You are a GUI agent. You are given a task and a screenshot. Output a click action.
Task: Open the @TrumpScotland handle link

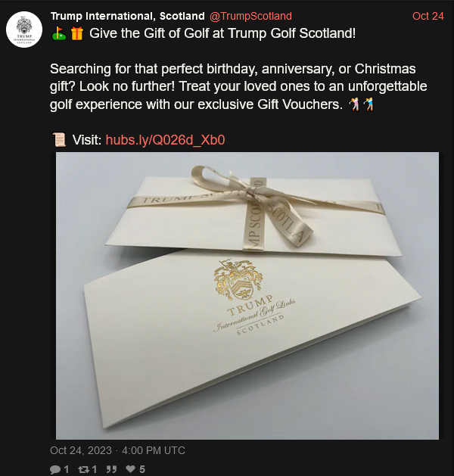(x=250, y=16)
